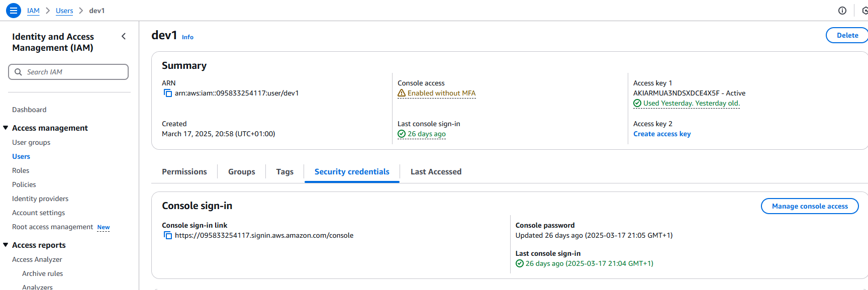Switch to the Permissions tab
This screenshot has height=290, width=868.
(x=184, y=172)
